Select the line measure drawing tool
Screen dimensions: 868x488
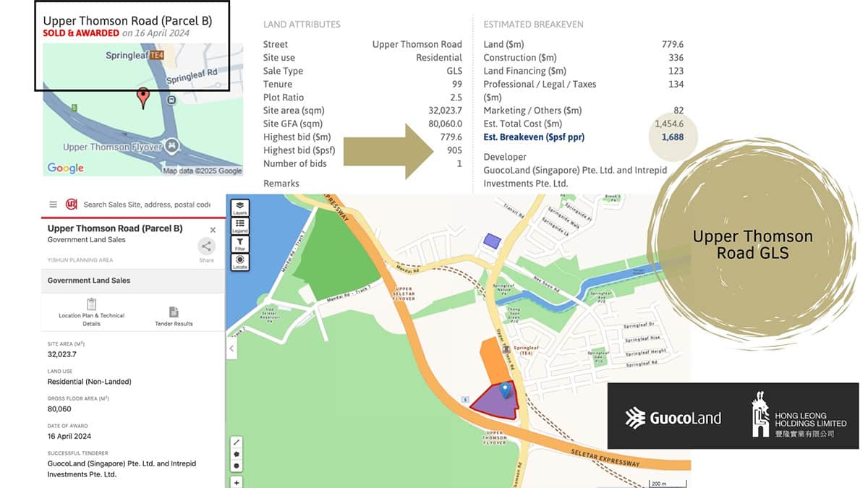point(237,442)
